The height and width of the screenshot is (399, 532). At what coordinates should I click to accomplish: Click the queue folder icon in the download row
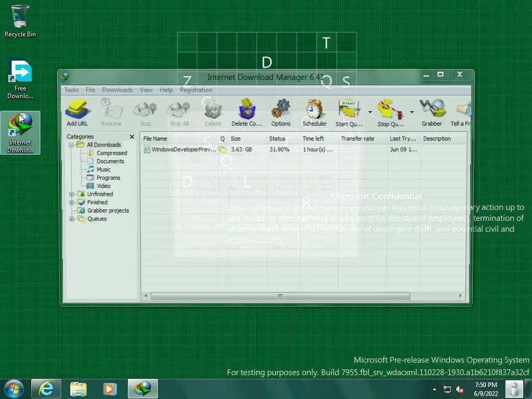click(222, 149)
